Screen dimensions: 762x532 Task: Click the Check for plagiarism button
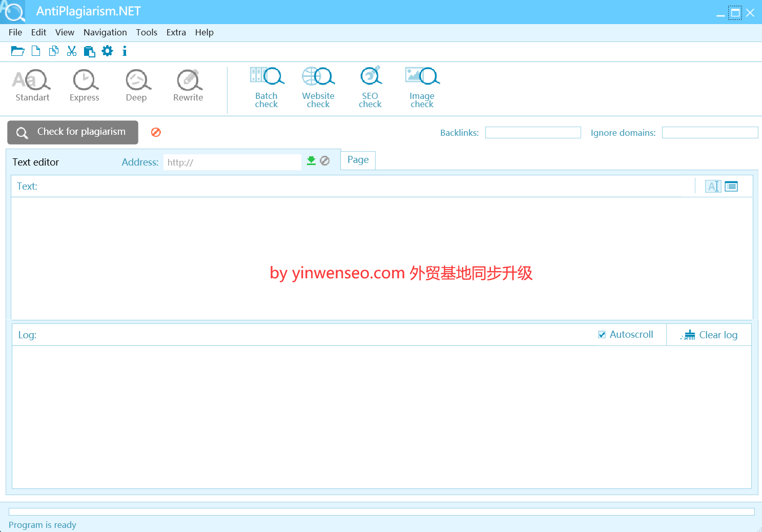(73, 132)
